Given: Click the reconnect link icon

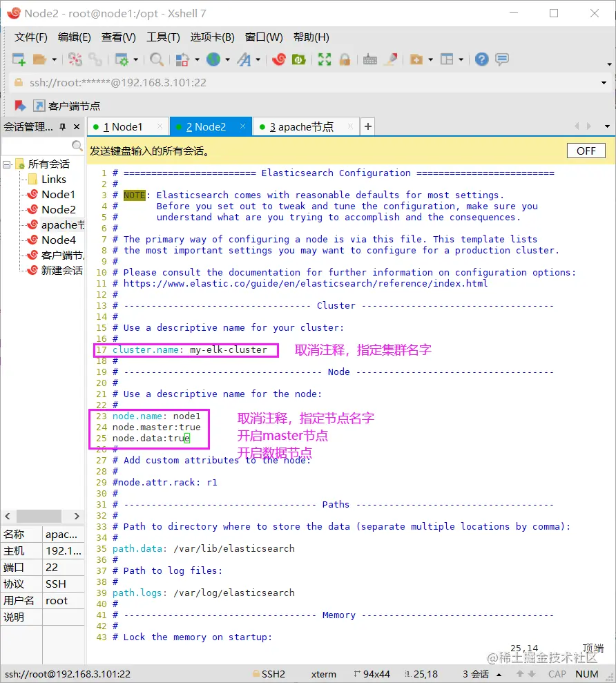Looking at the screenshot, I should pyautogui.click(x=95, y=59).
